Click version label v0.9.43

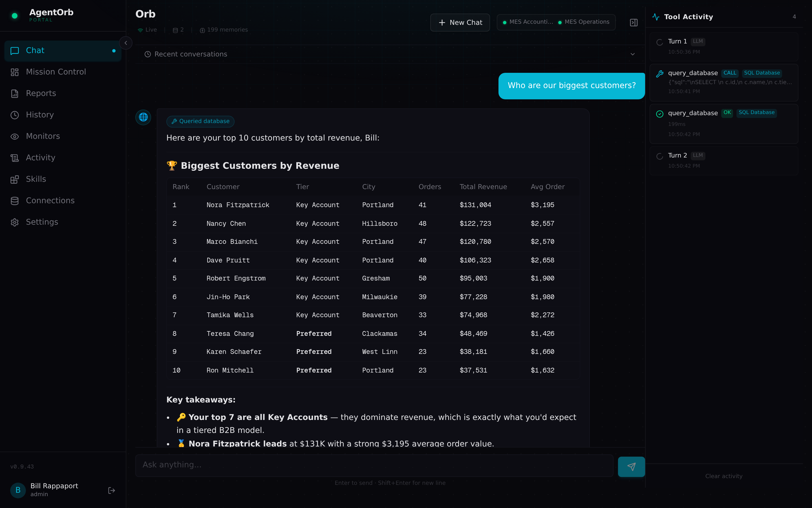22,467
